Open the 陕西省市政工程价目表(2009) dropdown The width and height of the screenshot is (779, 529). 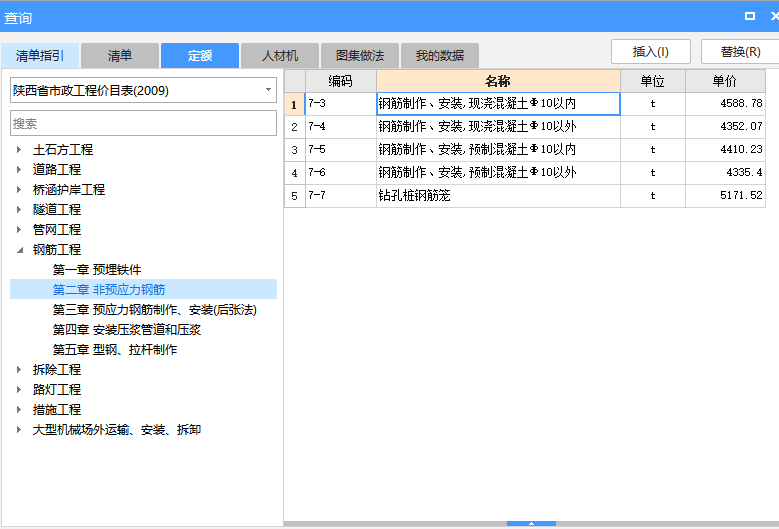[x=268, y=90]
